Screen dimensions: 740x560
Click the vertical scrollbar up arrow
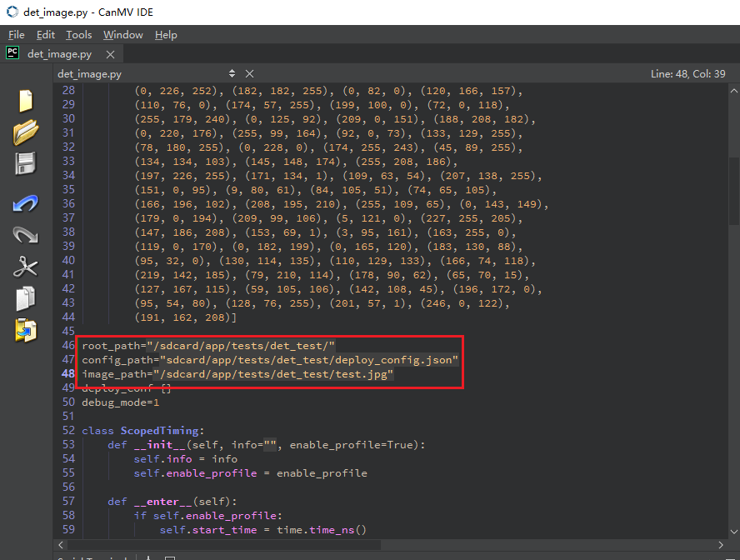734,91
